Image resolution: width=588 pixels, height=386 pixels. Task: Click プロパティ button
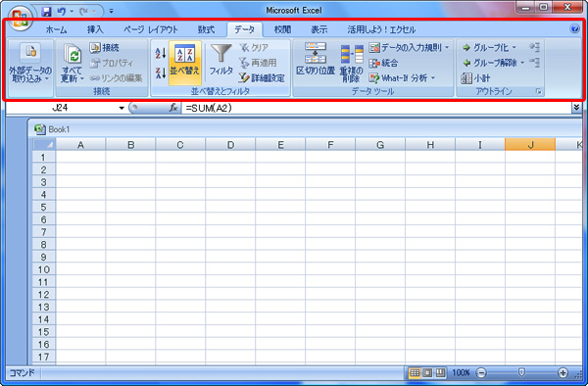(112, 63)
